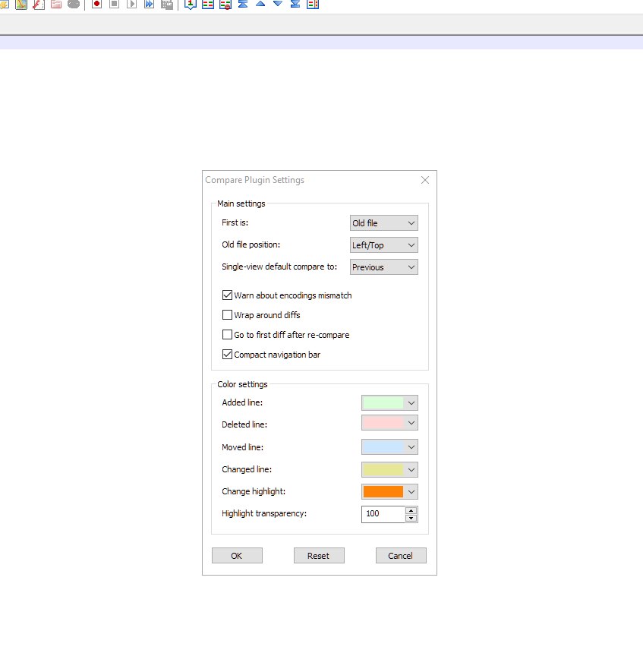Open Change highlight color dropdown arrow
Viewport: 643px width, 672px height.
pyautogui.click(x=411, y=492)
